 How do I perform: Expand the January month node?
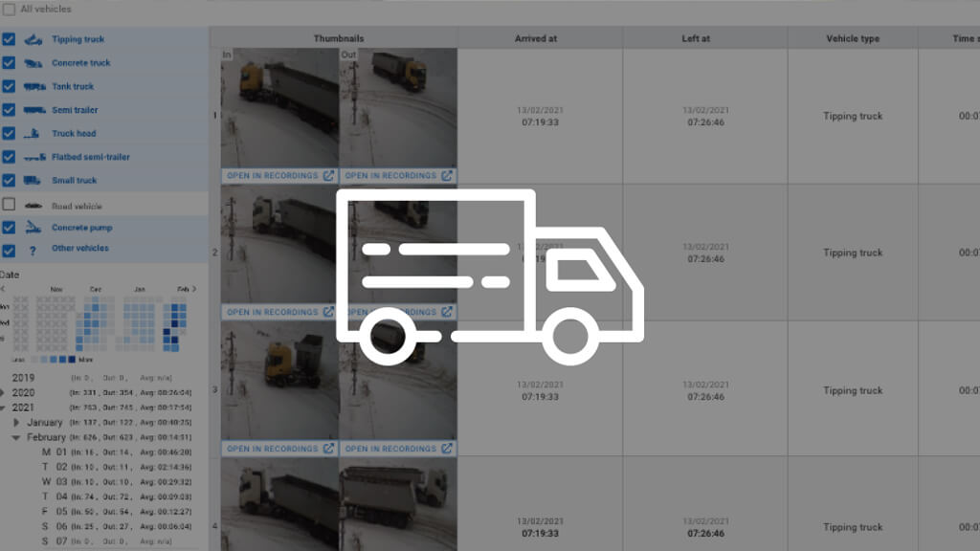coord(16,423)
